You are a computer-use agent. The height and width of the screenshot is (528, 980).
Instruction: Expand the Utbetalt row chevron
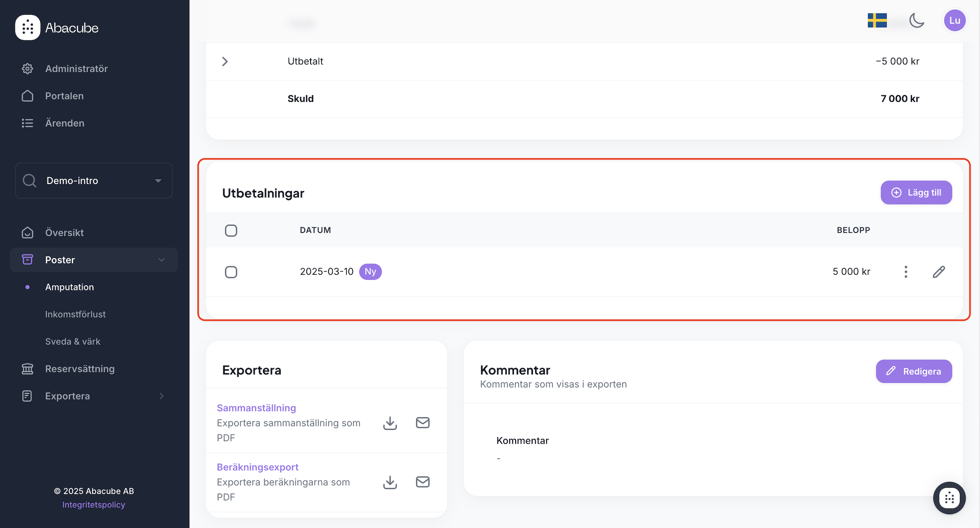click(x=225, y=62)
